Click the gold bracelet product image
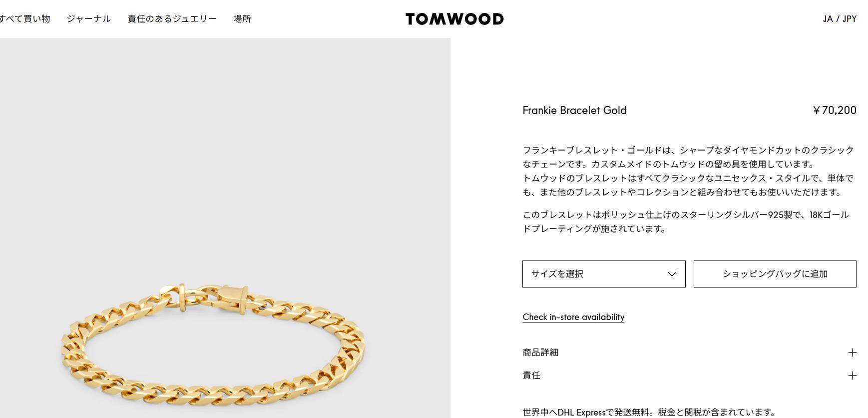The image size is (868, 418). coord(213,345)
